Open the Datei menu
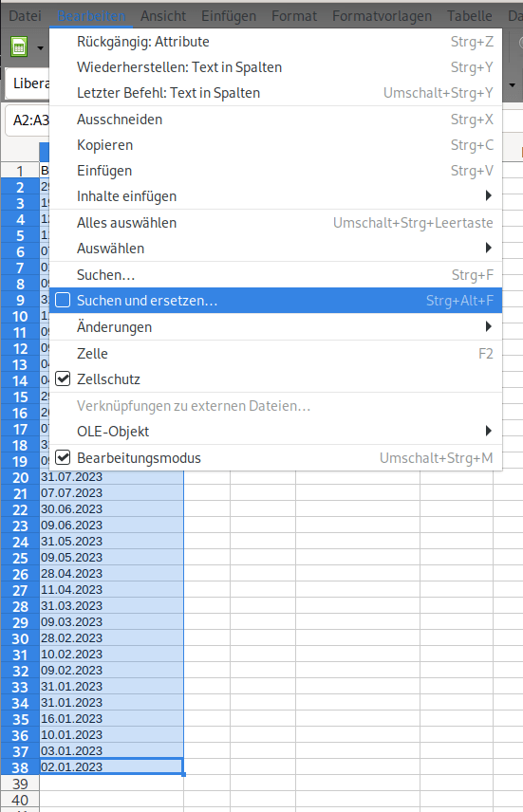This screenshot has width=523, height=812. click(25, 16)
